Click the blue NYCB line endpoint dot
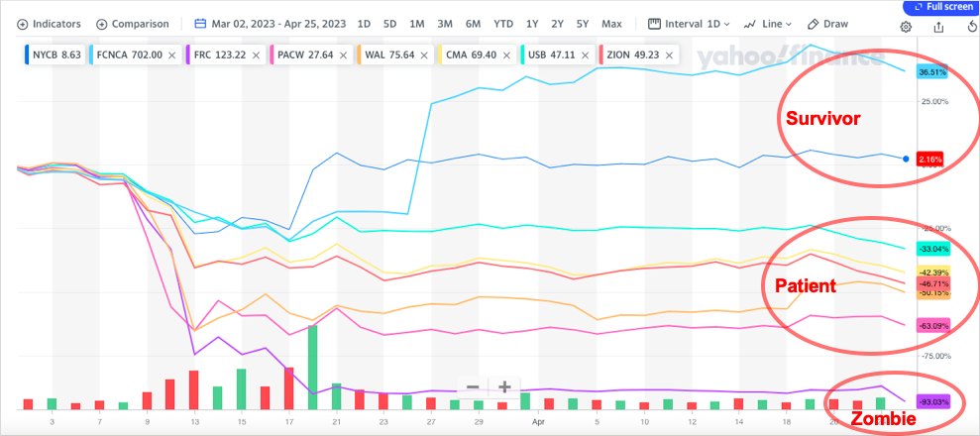This screenshot has width=980, height=436. tap(905, 159)
